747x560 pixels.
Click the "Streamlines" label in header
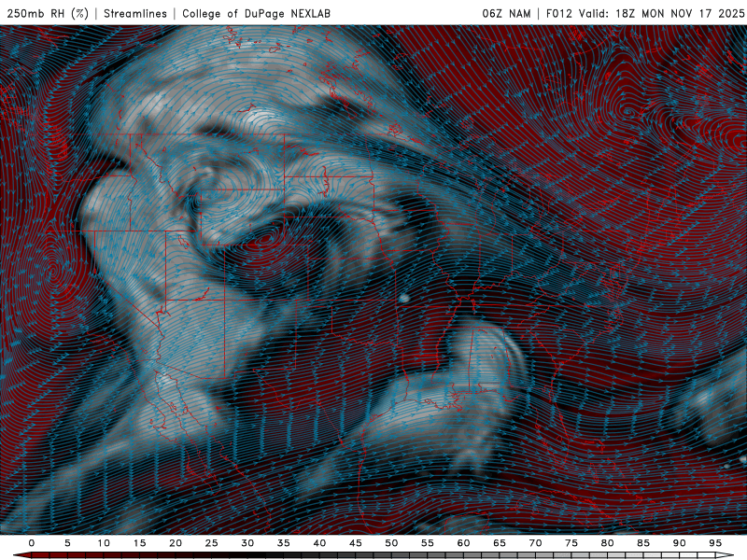135,13
